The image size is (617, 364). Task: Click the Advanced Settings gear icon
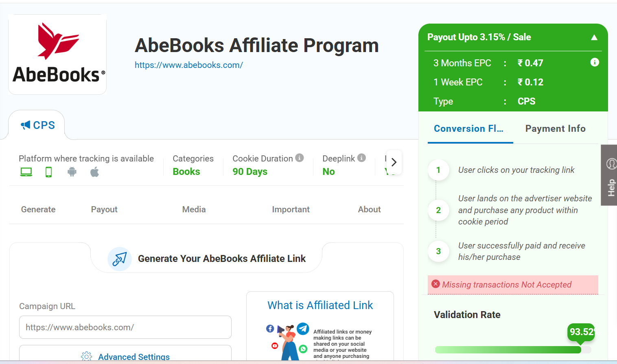(x=86, y=357)
